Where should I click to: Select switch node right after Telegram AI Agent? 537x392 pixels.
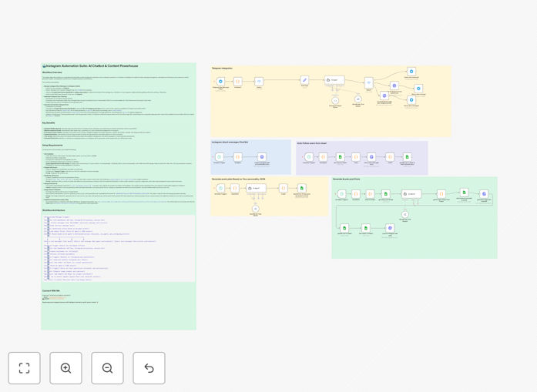pyautogui.click(x=369, y=82)
